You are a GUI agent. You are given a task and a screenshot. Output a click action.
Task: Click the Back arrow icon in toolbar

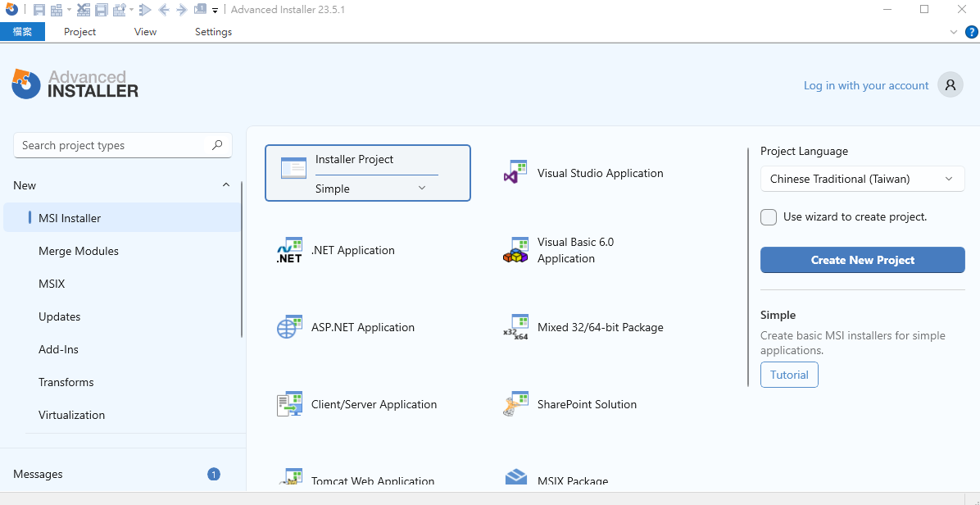click(164, 9)
